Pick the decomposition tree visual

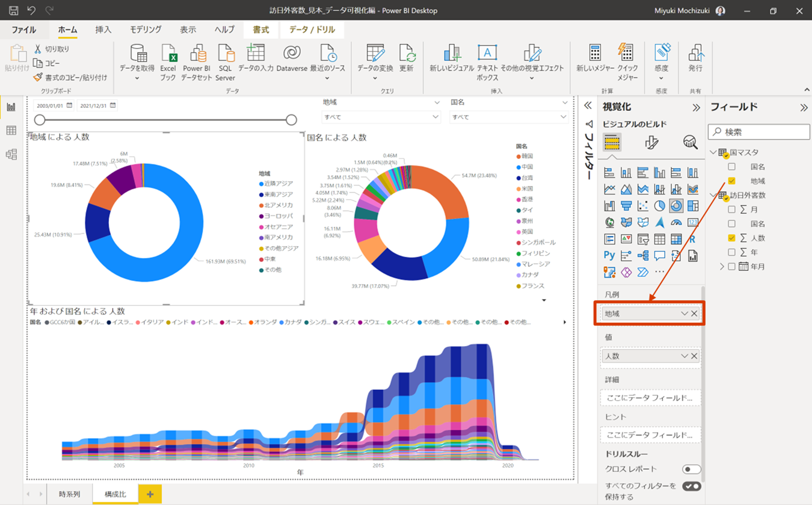pos(642,255)
